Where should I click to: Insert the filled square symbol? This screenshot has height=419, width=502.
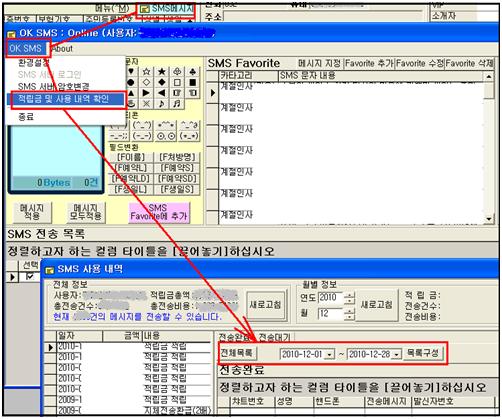click(x=192, y=82)
